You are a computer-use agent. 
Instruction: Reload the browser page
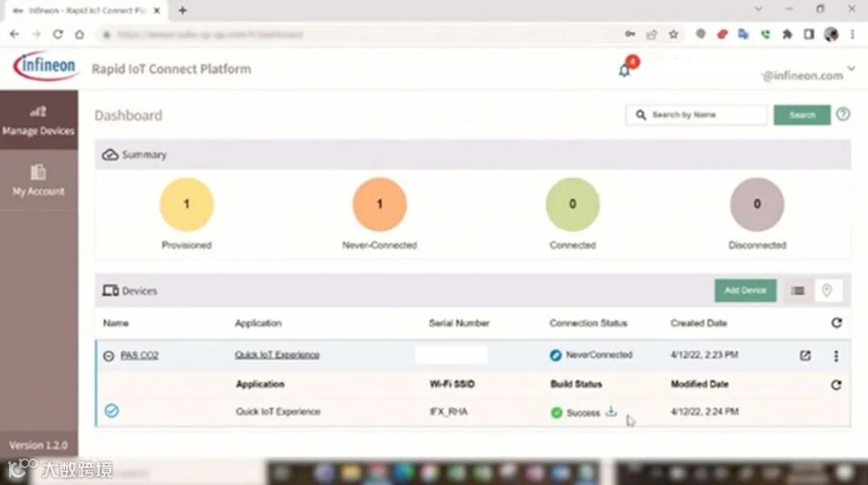click(58, 35)
